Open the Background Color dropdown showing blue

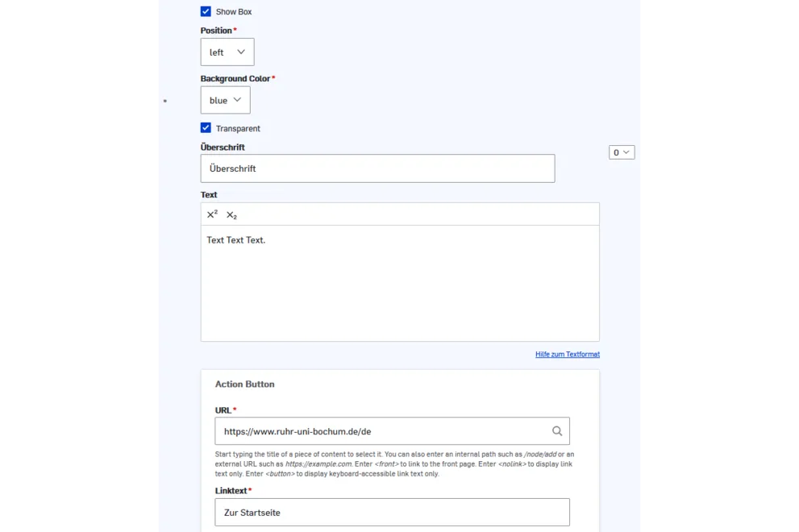(225, 100)
